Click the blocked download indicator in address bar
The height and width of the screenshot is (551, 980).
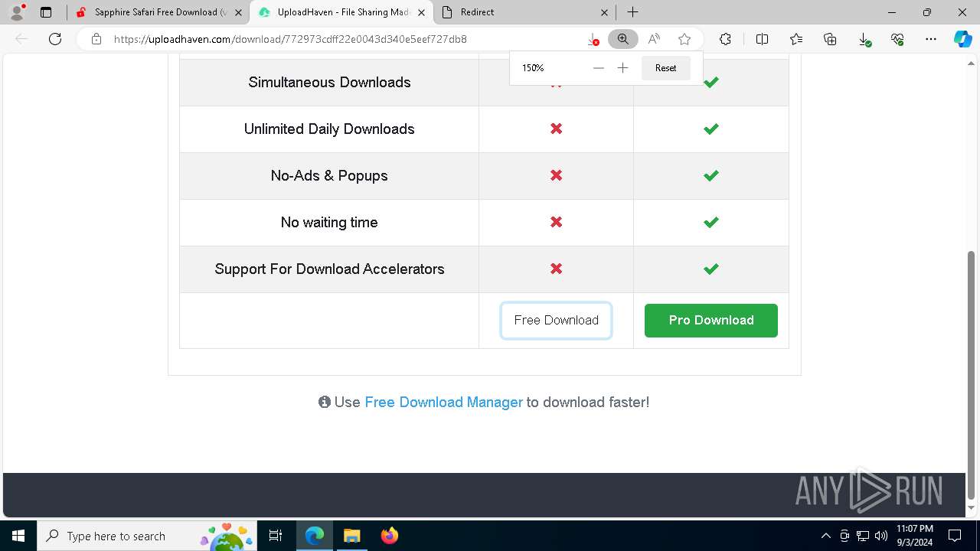593,39
